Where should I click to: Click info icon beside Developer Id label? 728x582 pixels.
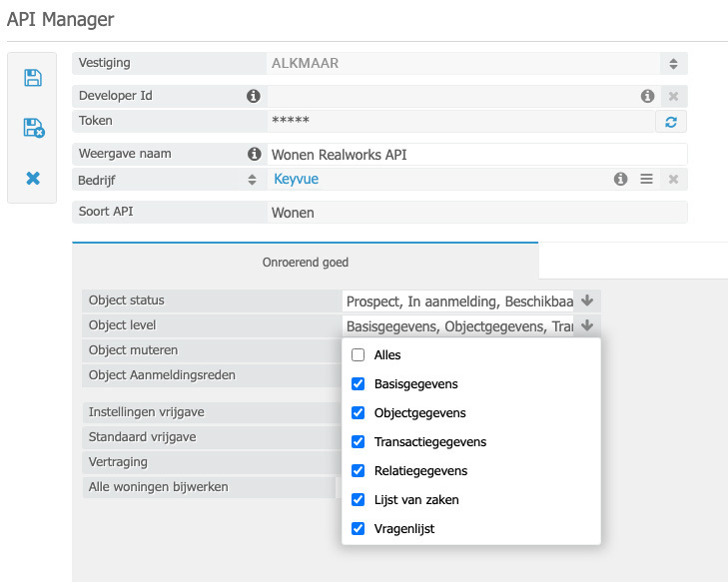[x=253, y=96]
